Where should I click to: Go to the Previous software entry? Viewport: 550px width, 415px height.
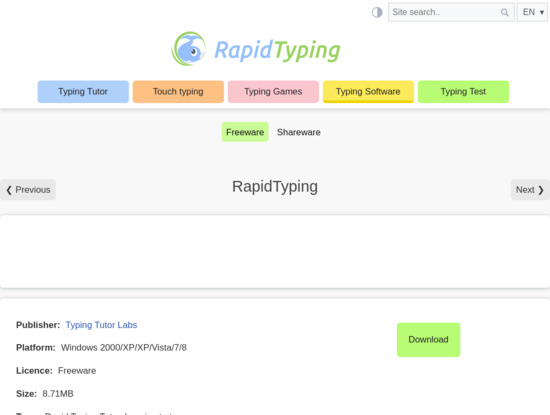click(28, 190)
